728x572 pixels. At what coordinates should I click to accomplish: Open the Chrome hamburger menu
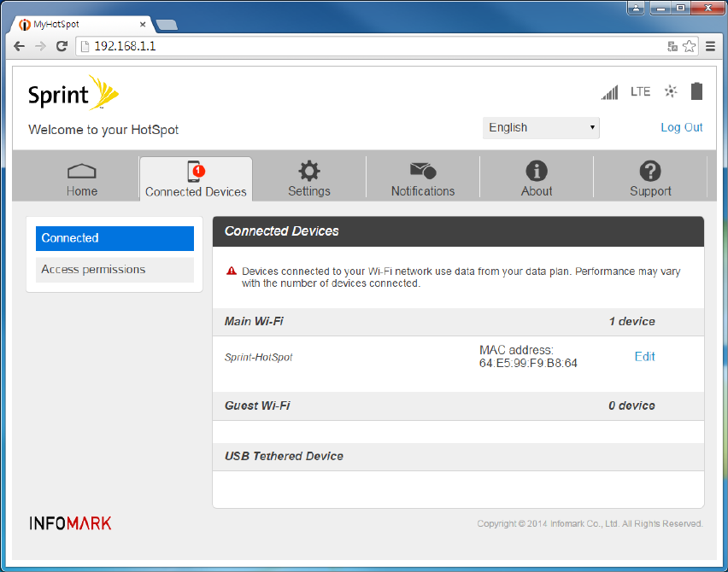[x=710, y=46]
